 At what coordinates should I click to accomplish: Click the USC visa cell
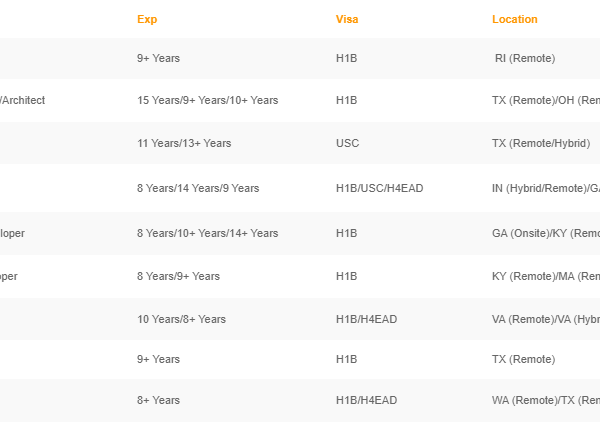pos(347,143)
